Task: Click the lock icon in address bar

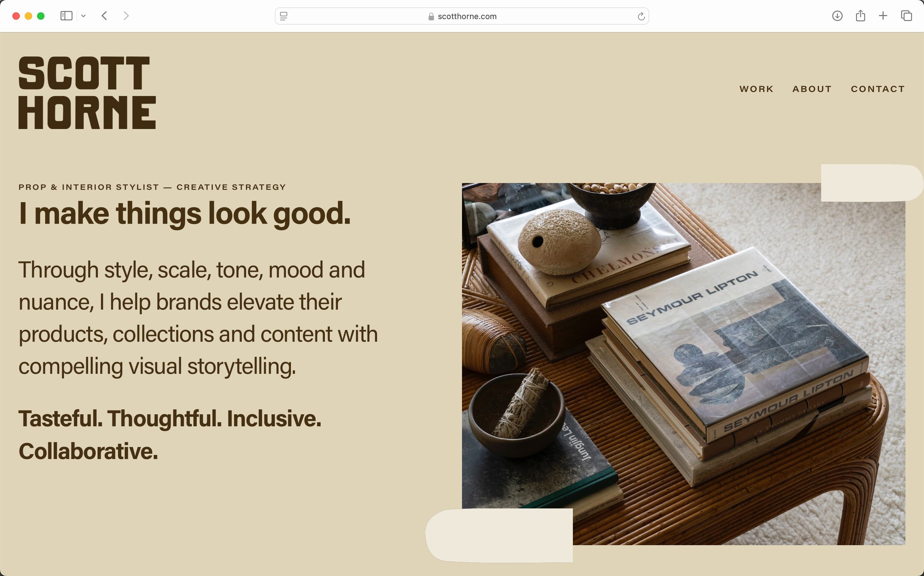Action: [431, 16]
